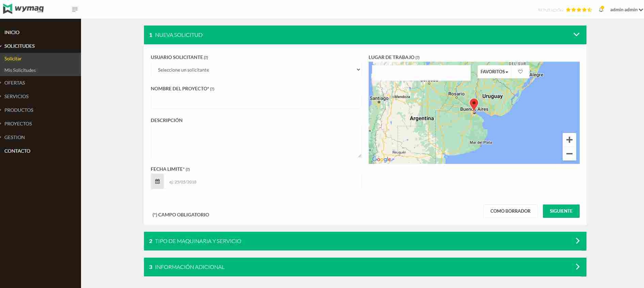Image resolution: width=644 pixels, height=288 pixels.
Task: Click the Google logo on the map
Action: 382,159
